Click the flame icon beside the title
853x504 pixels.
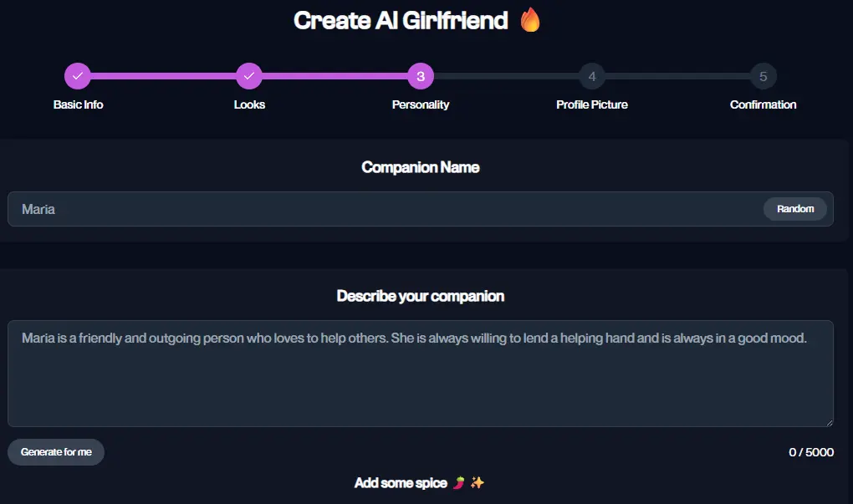[x=530, y=20]
